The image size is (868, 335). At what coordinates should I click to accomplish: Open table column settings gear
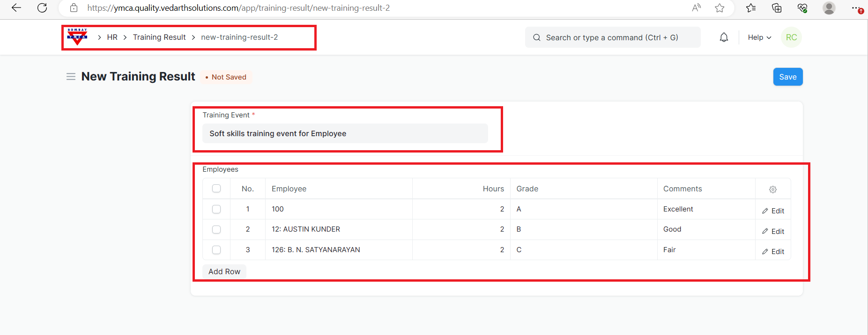773,189
